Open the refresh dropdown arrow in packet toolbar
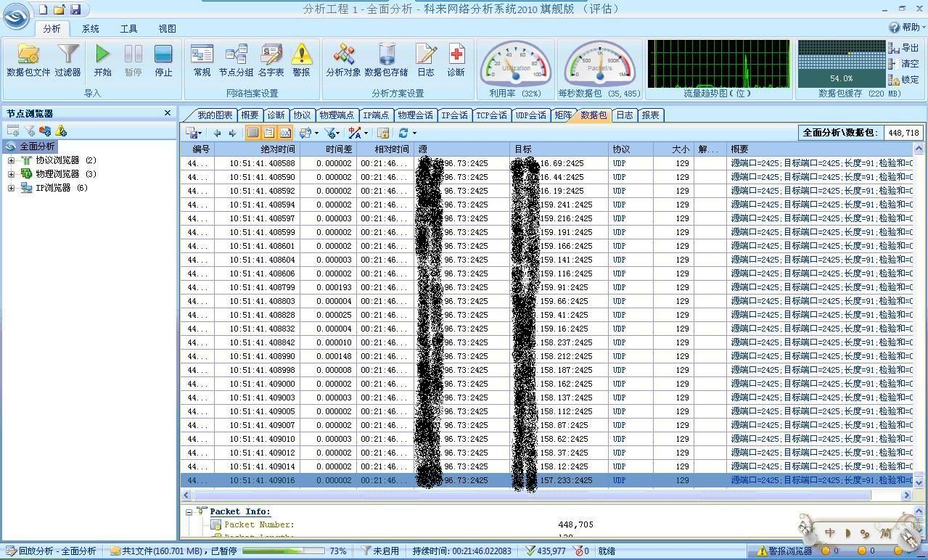 coord(414,133)
